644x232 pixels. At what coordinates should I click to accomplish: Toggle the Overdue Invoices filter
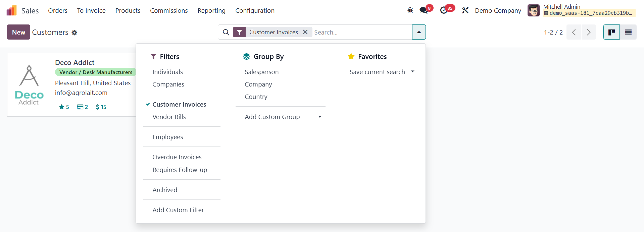[x=177, y=157]
